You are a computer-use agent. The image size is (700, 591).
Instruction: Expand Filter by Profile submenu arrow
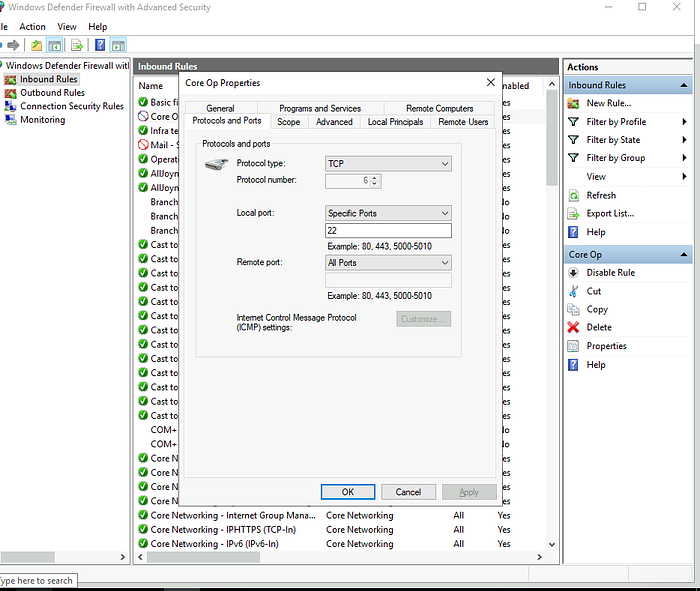[684, 122]
